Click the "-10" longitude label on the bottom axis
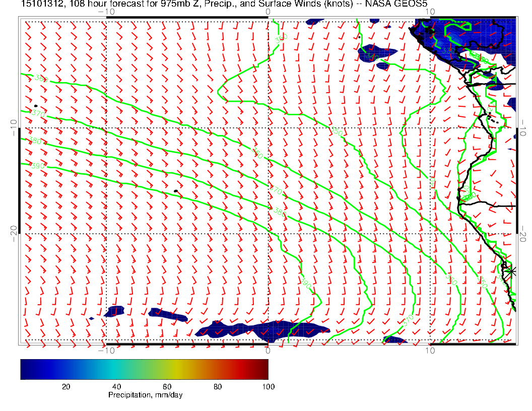The height and width of the screenshot is (411, 532). pos(106,350)
